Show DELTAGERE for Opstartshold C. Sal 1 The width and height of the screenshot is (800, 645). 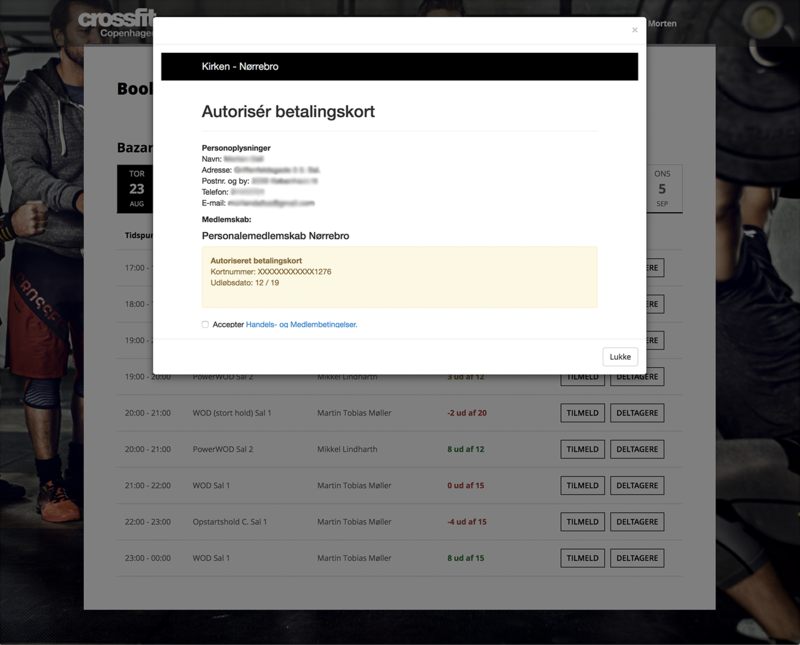pyautogui.click(x=637, y=522)
